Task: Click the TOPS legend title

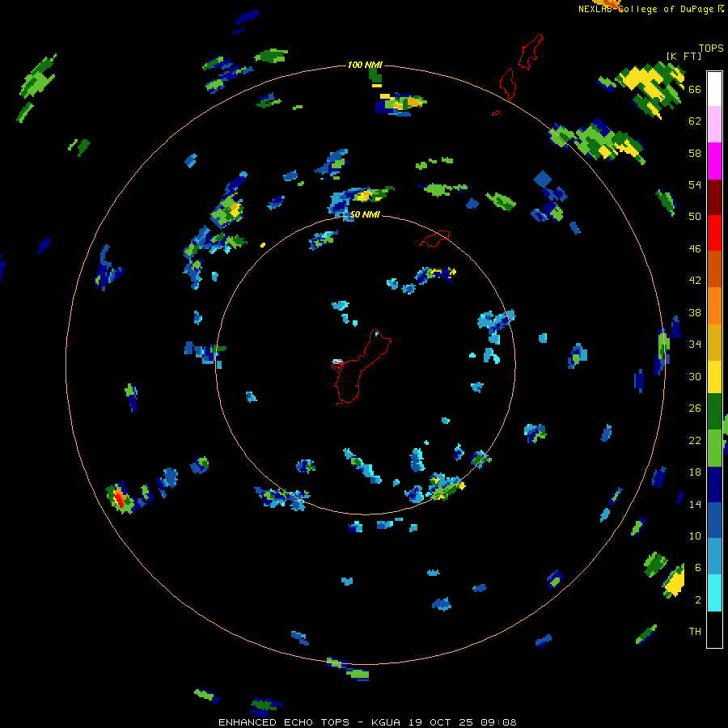Action: tap(711, 49)
